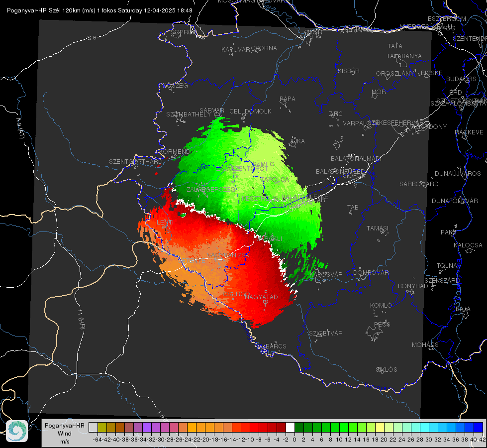
Task: Select the MOR town label
Action: (x=379, y=92)
